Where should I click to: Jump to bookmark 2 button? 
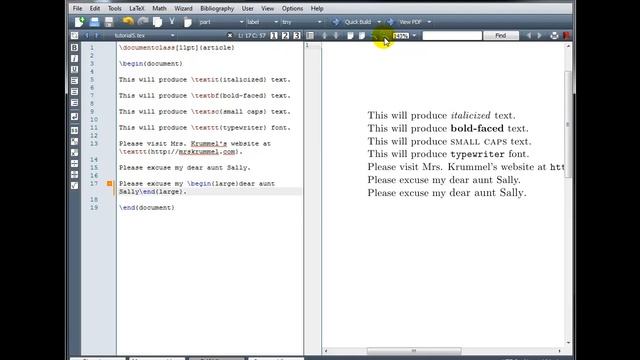[x=285, y=36]
